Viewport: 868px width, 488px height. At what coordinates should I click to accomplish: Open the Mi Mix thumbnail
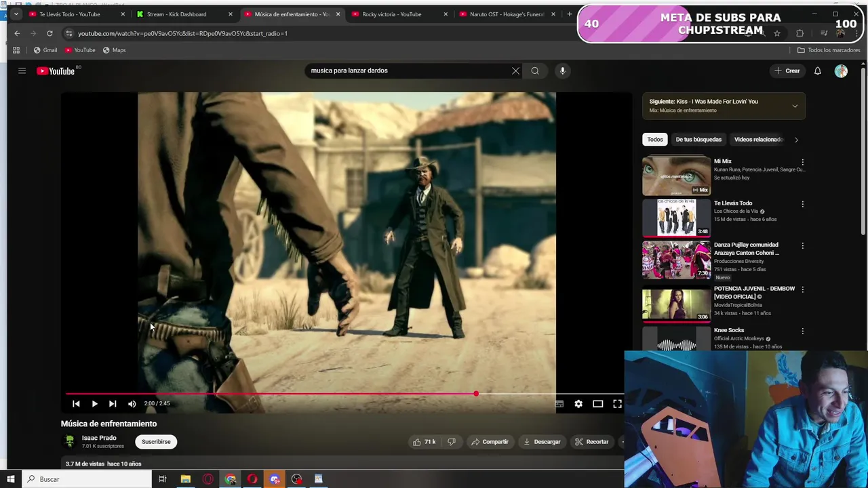(676, 176)
